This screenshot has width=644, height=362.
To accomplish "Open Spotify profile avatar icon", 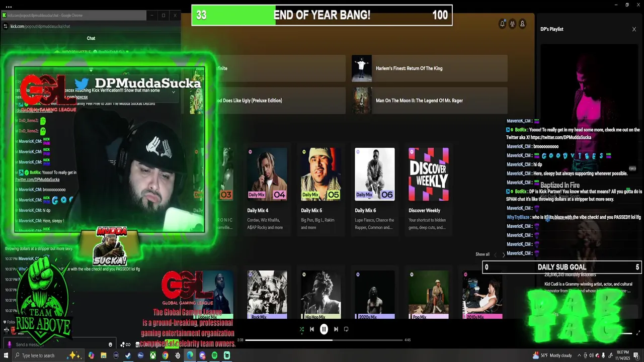I will coord(522,24).
